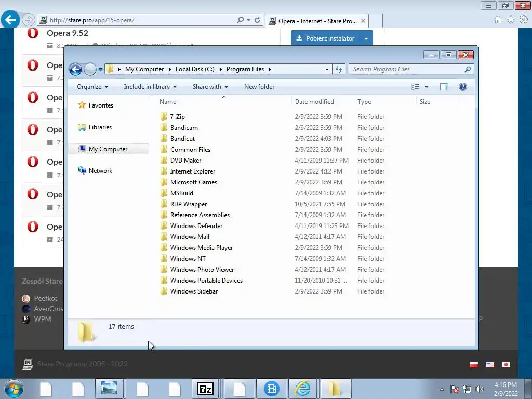Click the blue Help icon in Explorer

(x=463, y=87)
